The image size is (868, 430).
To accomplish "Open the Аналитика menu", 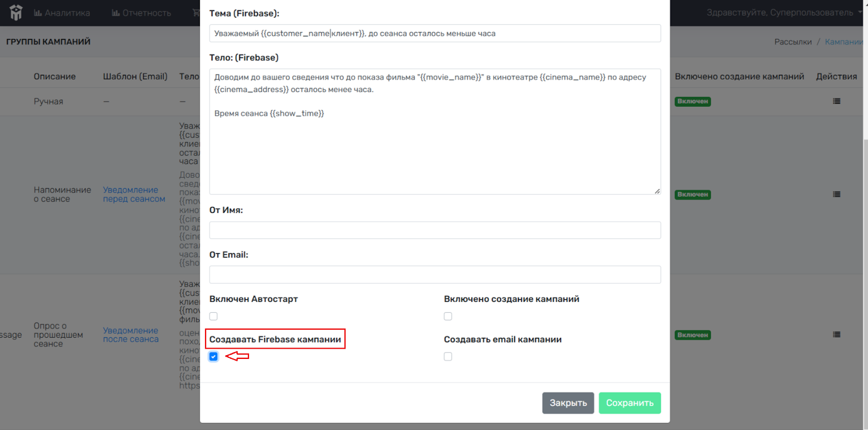I will click(62, 12).
